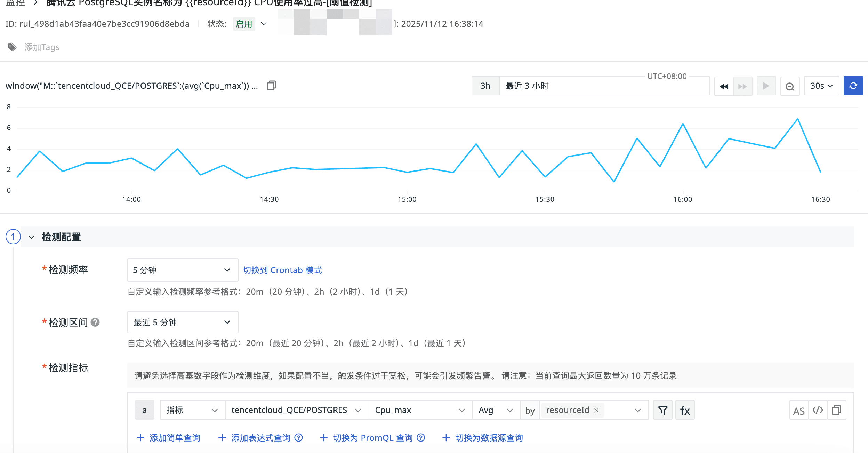
Task: Add a function with fx button
Action: click(685, 410)
